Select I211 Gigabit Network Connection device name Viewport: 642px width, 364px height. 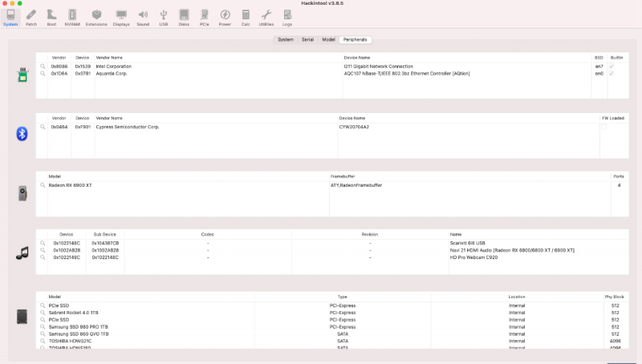[378, 67]
